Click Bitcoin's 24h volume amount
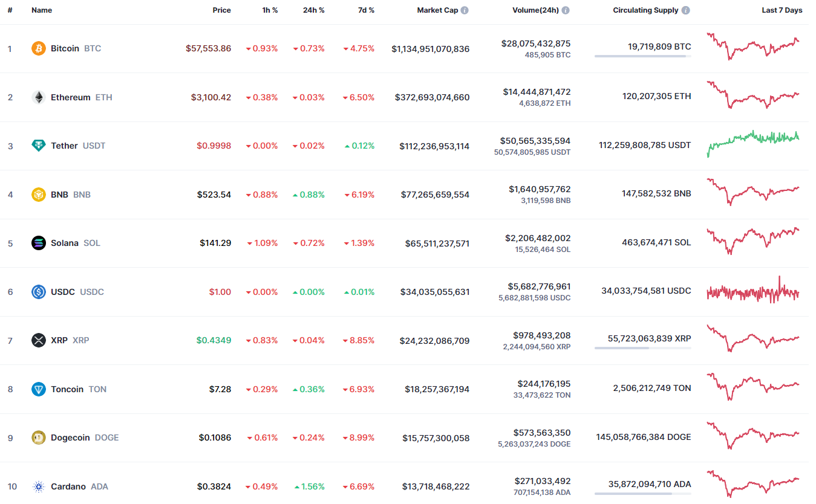The image size is (816, 504). 535,44
